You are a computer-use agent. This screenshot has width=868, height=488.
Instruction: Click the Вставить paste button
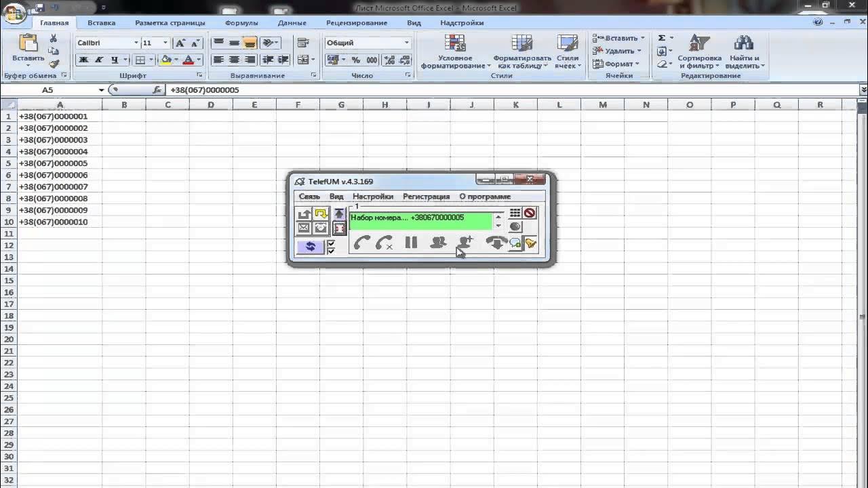(28, 49)
